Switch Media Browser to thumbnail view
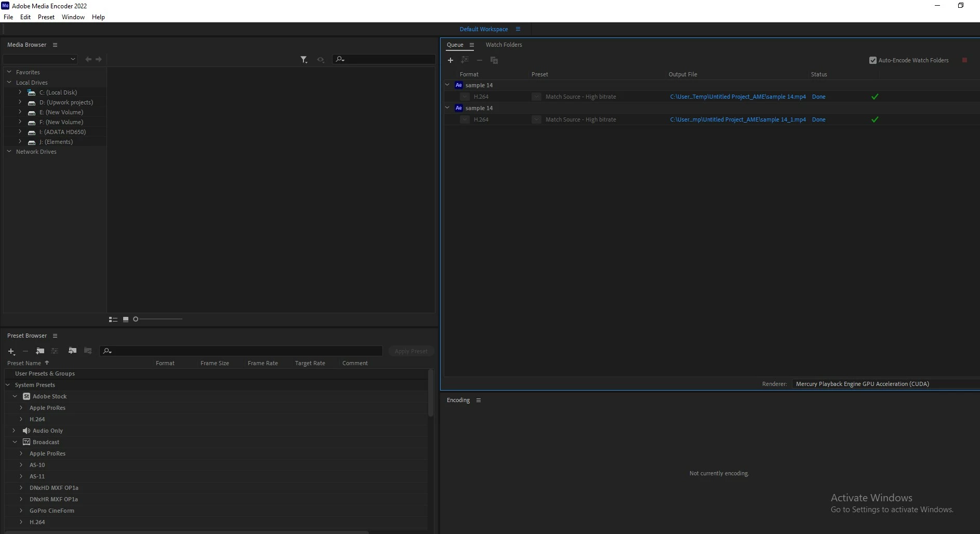980x534 pixels. pyautogui.click(x=126, y=319)
